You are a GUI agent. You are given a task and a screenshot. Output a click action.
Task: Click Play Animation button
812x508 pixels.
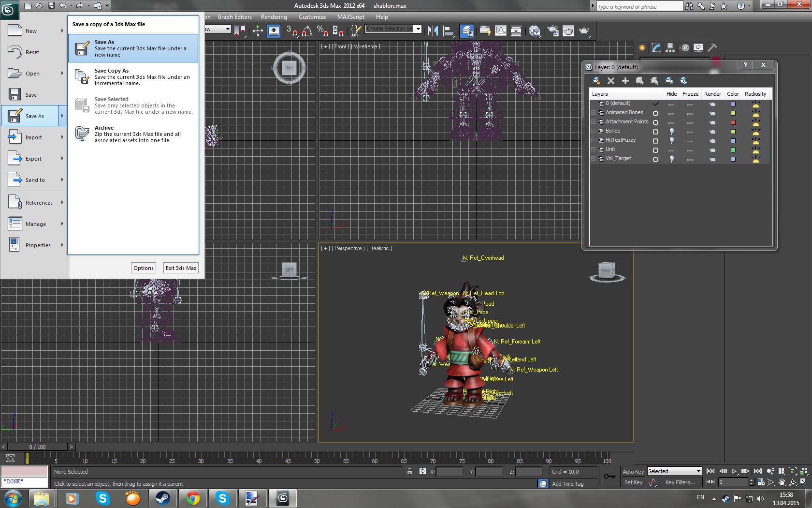point(734,471)
